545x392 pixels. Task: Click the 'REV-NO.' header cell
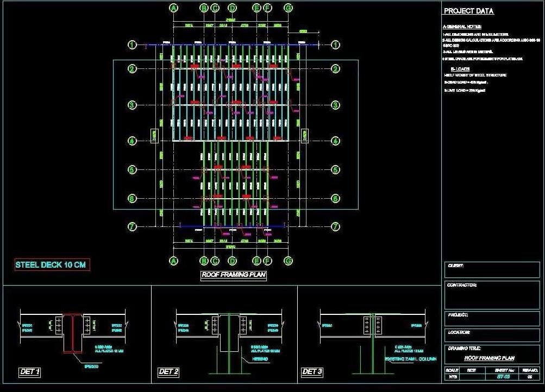530,370
